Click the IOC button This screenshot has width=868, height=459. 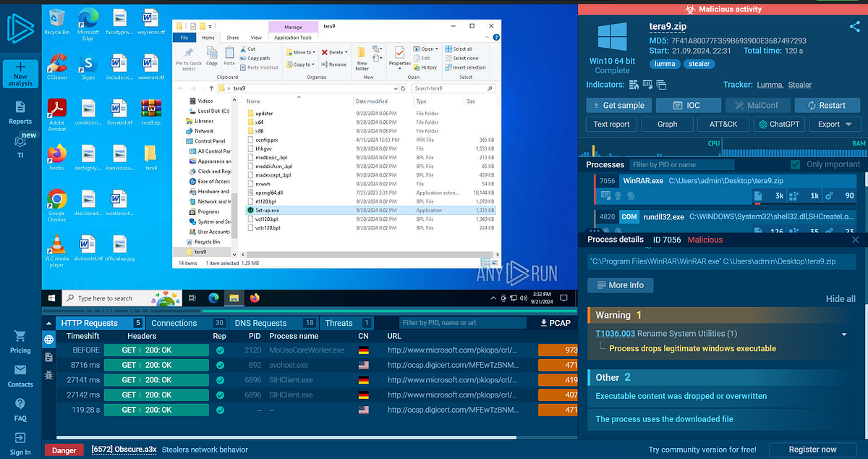coord(687,105)
